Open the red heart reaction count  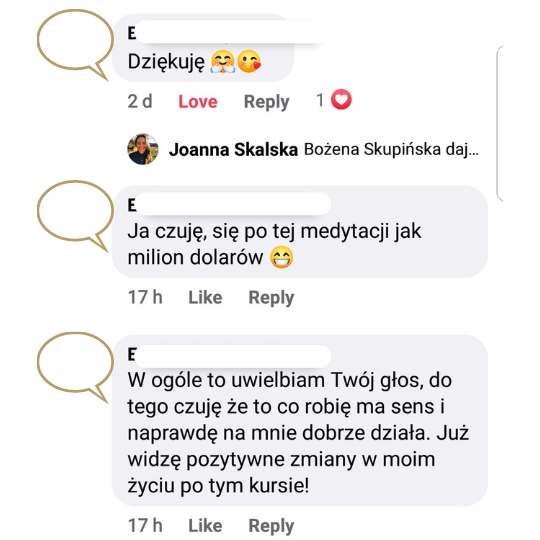pyautogui.click(x=334, y=100)
